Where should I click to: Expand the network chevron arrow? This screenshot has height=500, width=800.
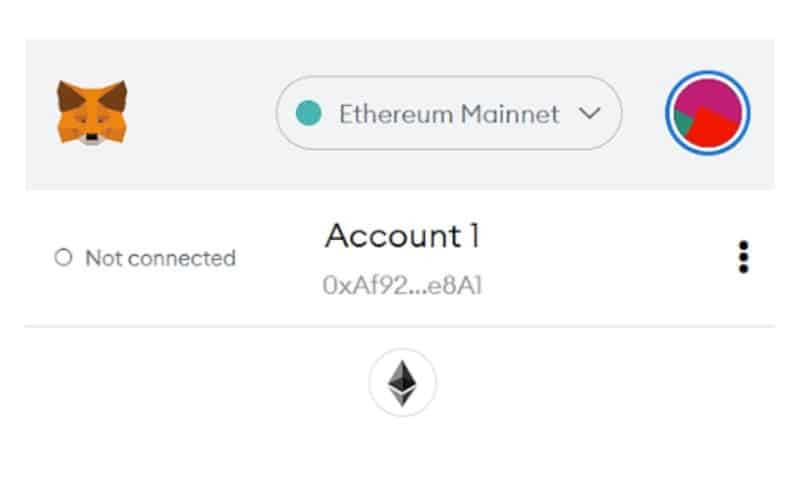pyautogui.click(x=590, y=113)
